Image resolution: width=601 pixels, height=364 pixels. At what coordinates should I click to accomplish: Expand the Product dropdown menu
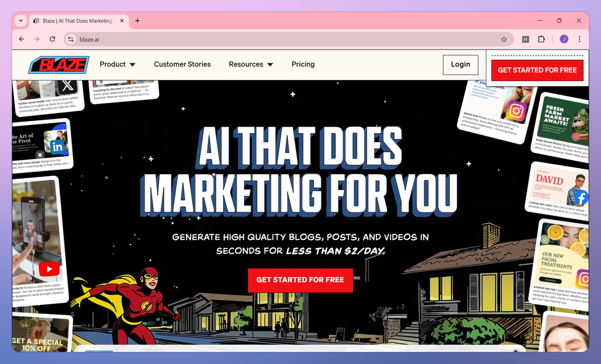coord(118,64)
